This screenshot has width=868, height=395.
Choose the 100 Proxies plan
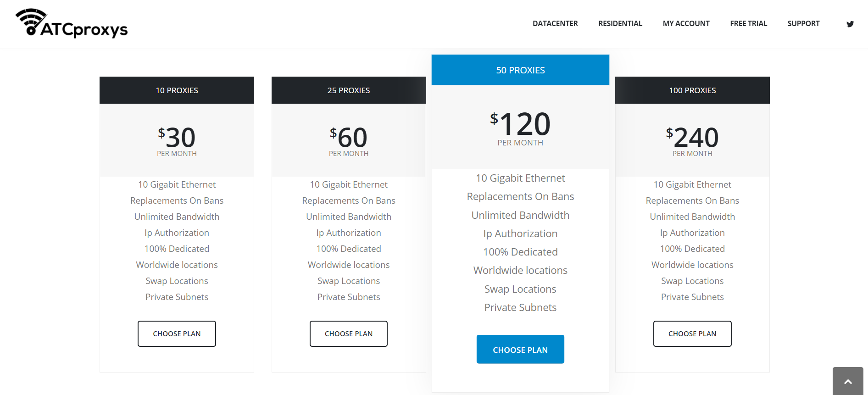692,334
